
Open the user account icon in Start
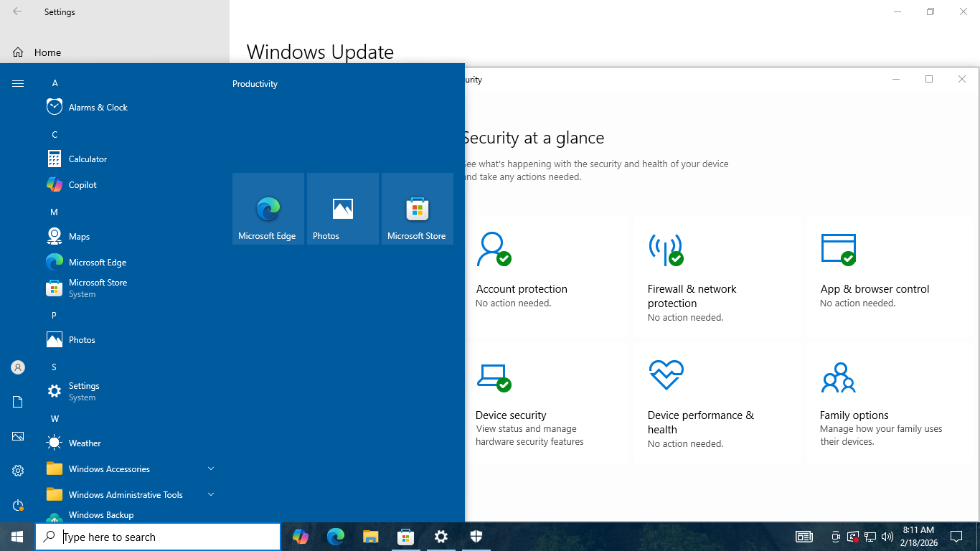coord(18,367)
